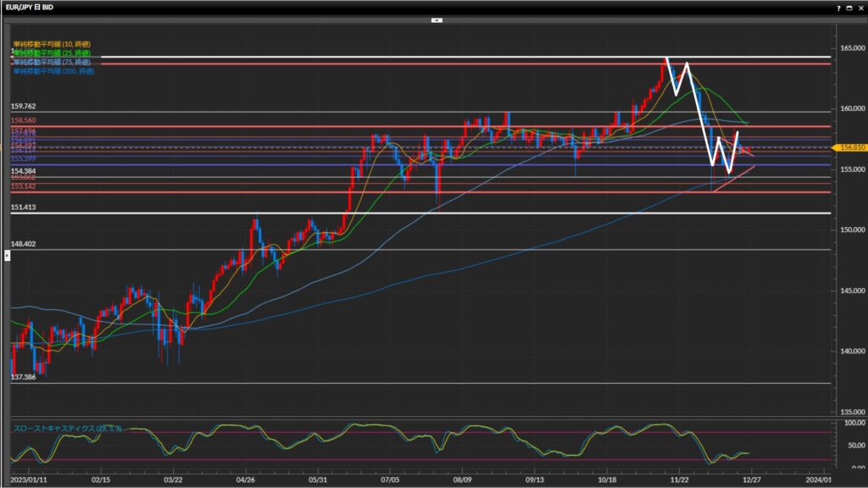This screenshot has width=868, height=488.
Task: Close the EUR/JPY chart window
Action: (x=860, y=7)
